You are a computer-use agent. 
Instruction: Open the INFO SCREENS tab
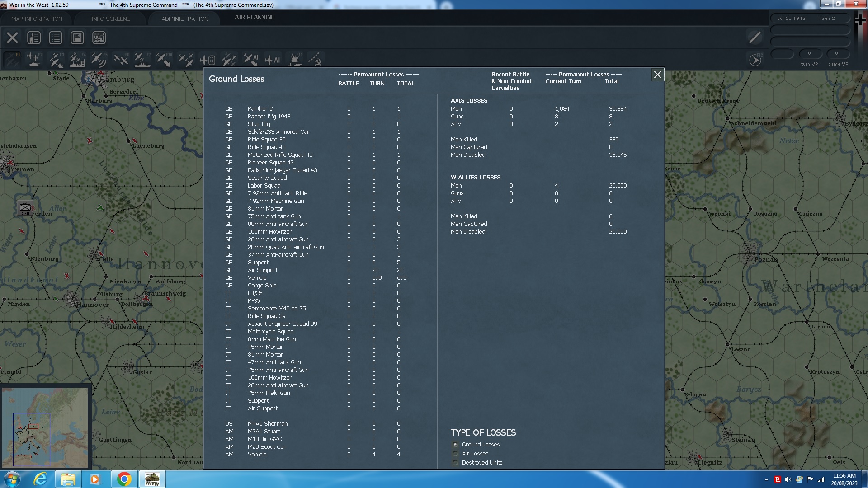[x=110, y=19]
